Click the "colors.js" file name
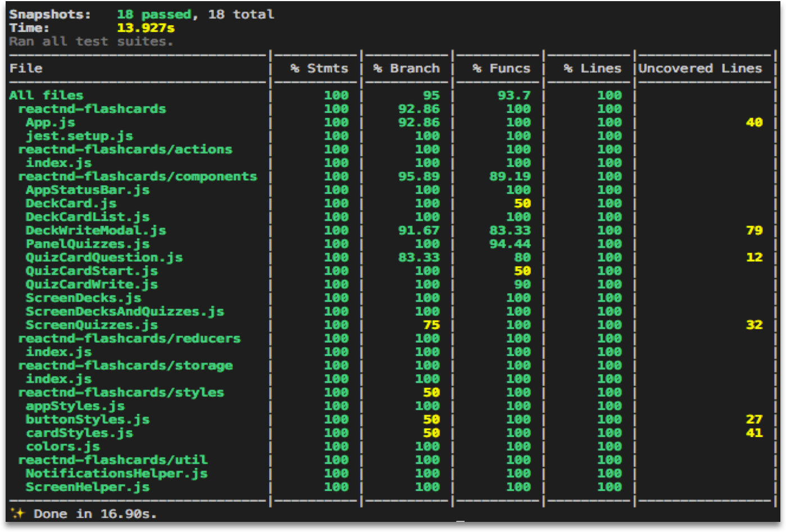The width and height of the screenshot is (786, 532). [x=63, y=446]
